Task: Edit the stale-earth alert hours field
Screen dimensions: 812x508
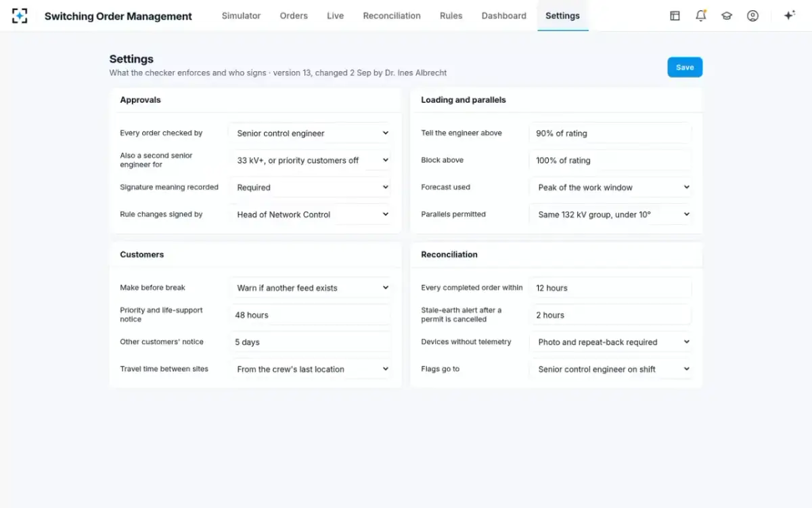Action: coord(611,315)
